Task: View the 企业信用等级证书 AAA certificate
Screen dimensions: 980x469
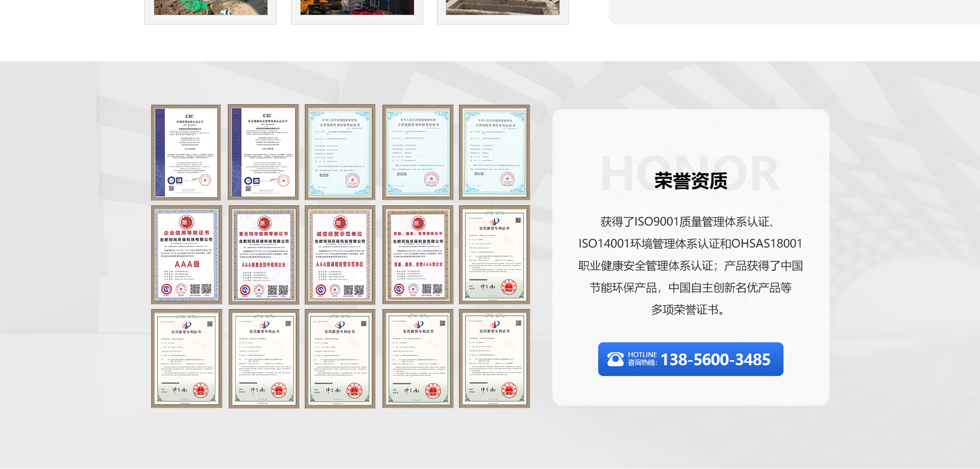Action: (x=186, y=254)
